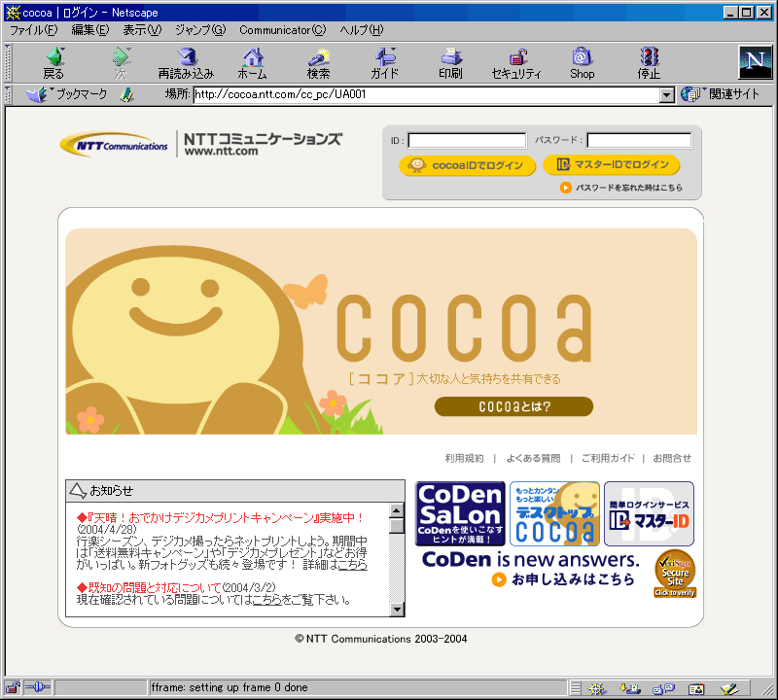The width and height of the screenshot is (778, 700).
Task: Click the VeriSign Secure Site seal
Action: coord(675,574)
